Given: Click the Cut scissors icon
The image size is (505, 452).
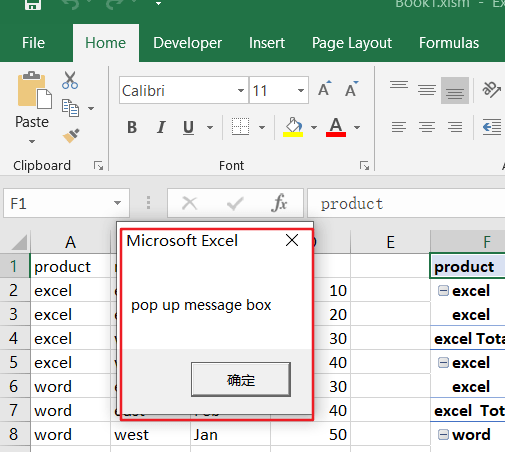Looking at the screenshot, I should [70, 80].
